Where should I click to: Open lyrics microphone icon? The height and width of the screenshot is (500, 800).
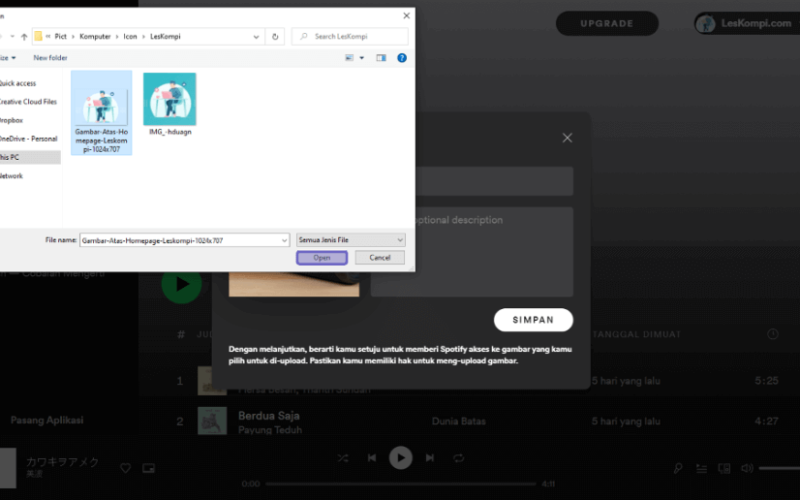678,468
